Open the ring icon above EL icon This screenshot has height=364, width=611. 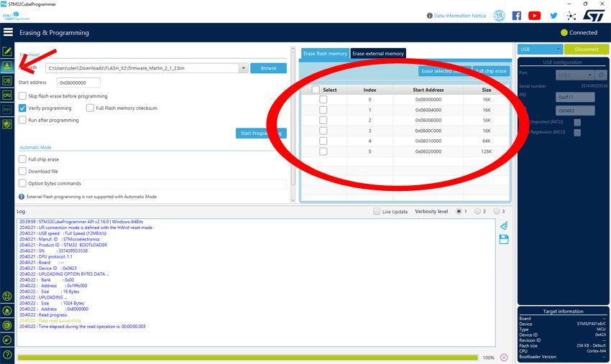pos(7,311)
